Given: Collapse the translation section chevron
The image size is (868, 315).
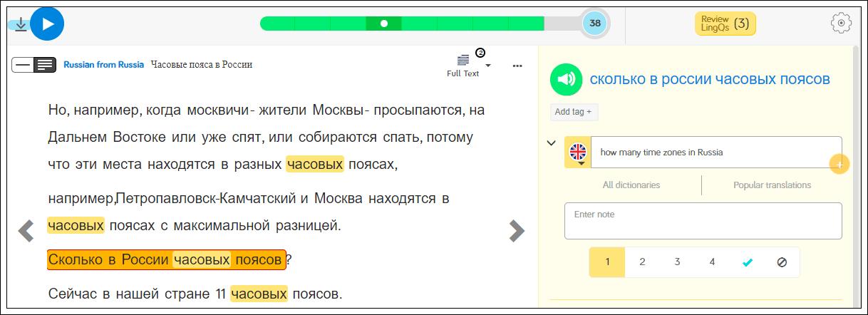Looking at the screenshot, I should click(x=551, y=143).
